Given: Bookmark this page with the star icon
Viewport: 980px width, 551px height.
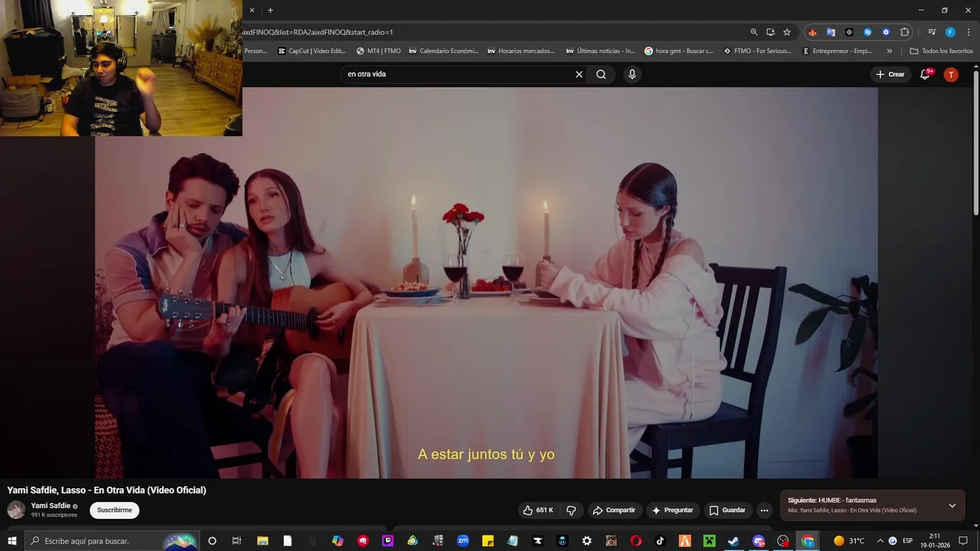Looking at the screenshot, I should point(787,32).
